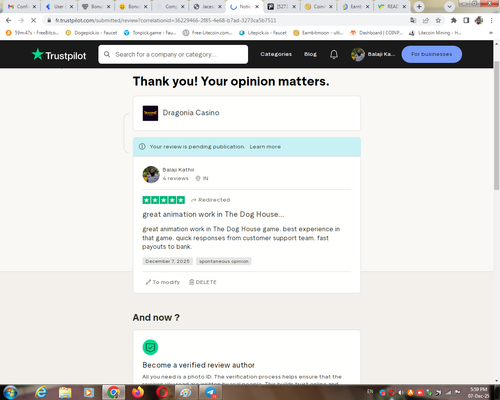Screen dimensions: 500x400
Task: Open Windows Explorer folder on taskbar
Action: 65,392
